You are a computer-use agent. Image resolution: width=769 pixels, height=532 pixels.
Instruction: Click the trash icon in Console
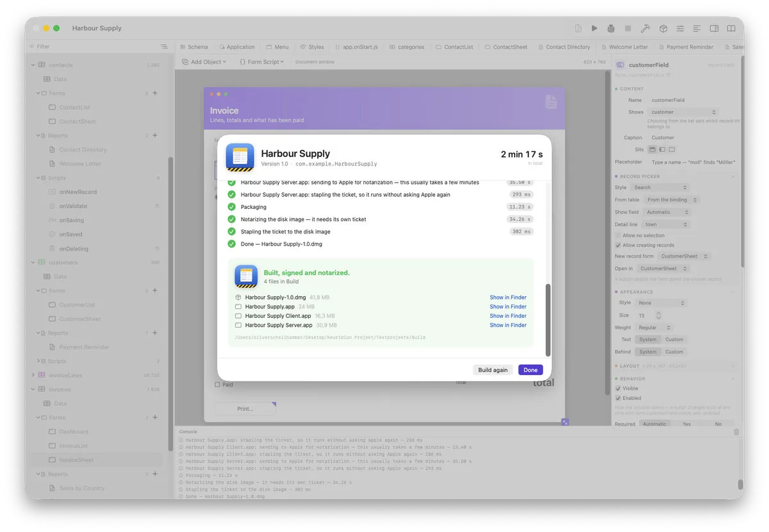(736, 432)
